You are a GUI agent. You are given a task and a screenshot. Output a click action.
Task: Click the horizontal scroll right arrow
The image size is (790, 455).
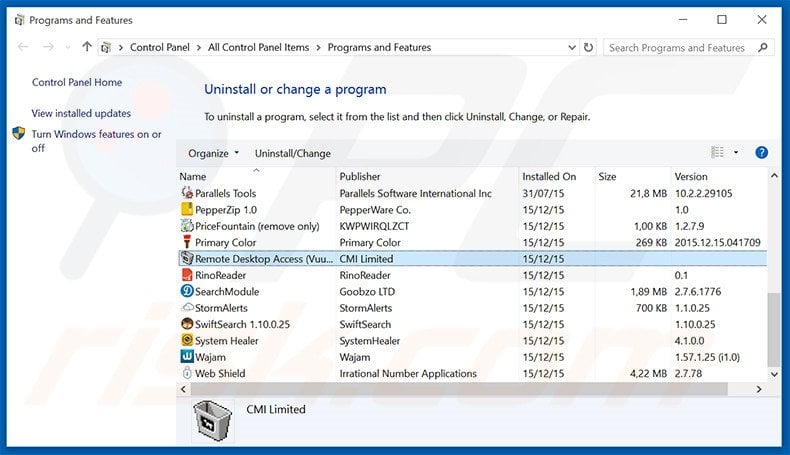pyautogui.click(x=759, y=389)
